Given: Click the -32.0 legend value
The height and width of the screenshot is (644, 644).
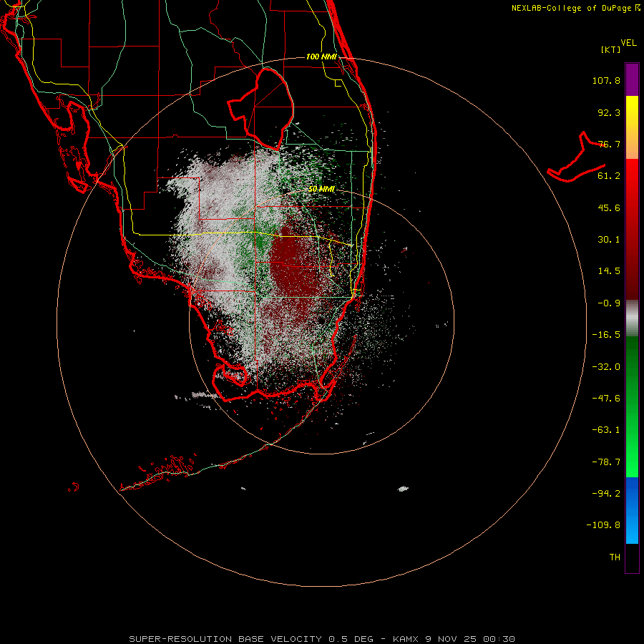Looking at the screenshot, I should click(x=606, y=367).
